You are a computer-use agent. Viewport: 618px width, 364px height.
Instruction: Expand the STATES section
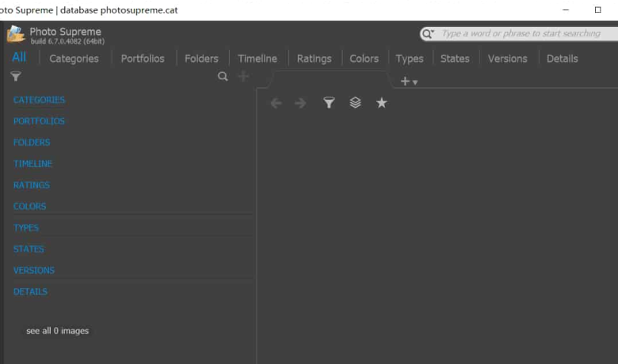[29, 249]
